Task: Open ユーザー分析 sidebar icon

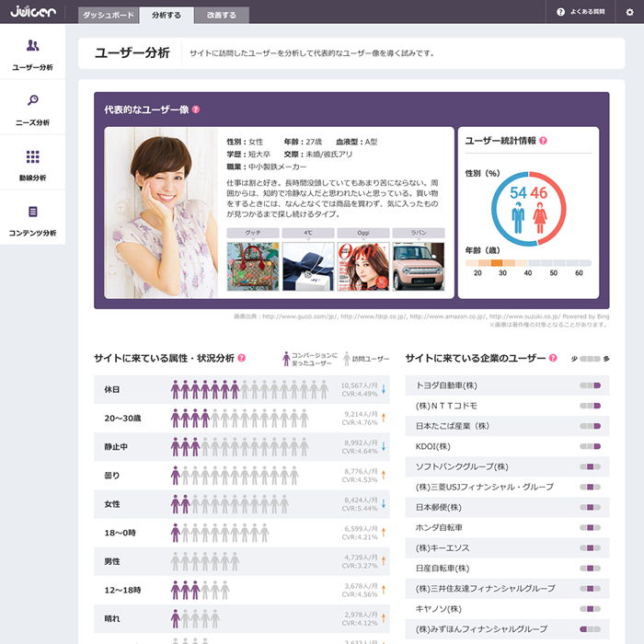Action: (x=33, y=45)
